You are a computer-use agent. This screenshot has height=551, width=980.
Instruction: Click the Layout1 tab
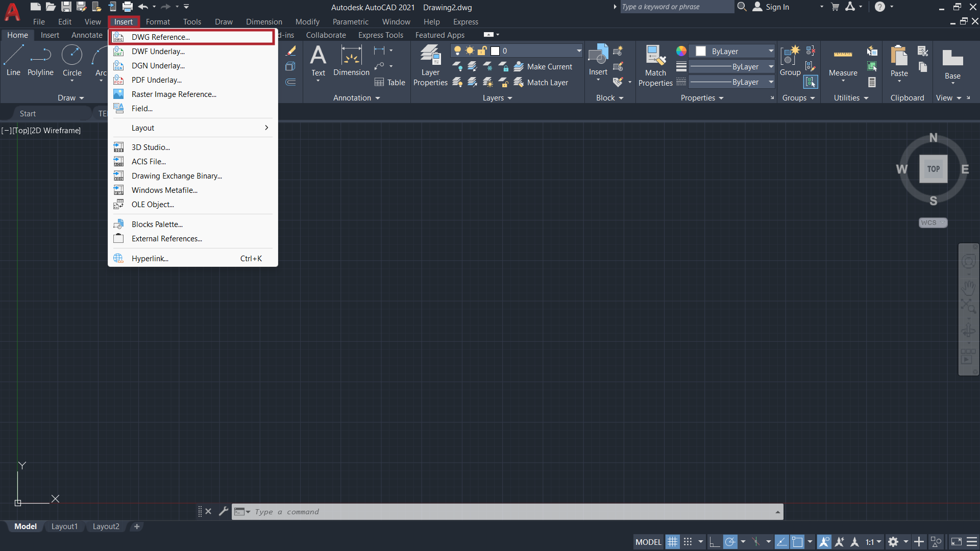pyautogui.click(x=65, y=526)
